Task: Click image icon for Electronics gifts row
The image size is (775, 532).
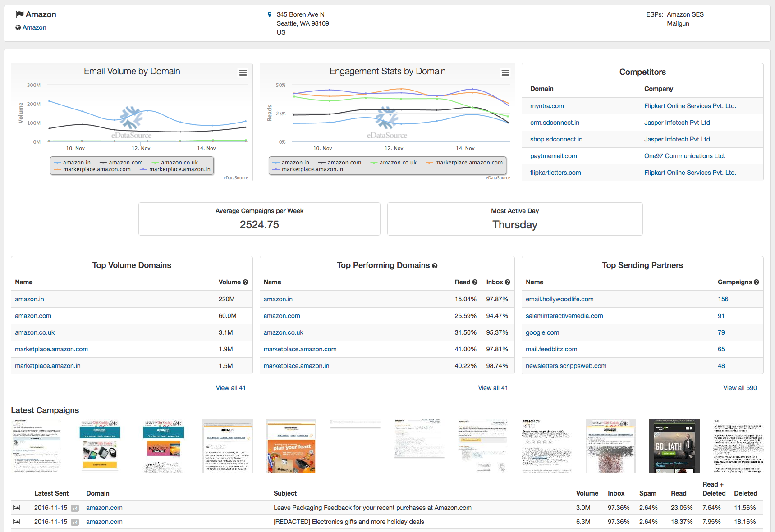Action: coord(17,522)
